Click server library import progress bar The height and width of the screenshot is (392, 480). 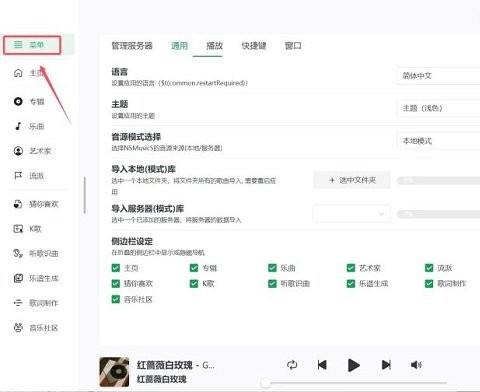[x=438, y=214]
